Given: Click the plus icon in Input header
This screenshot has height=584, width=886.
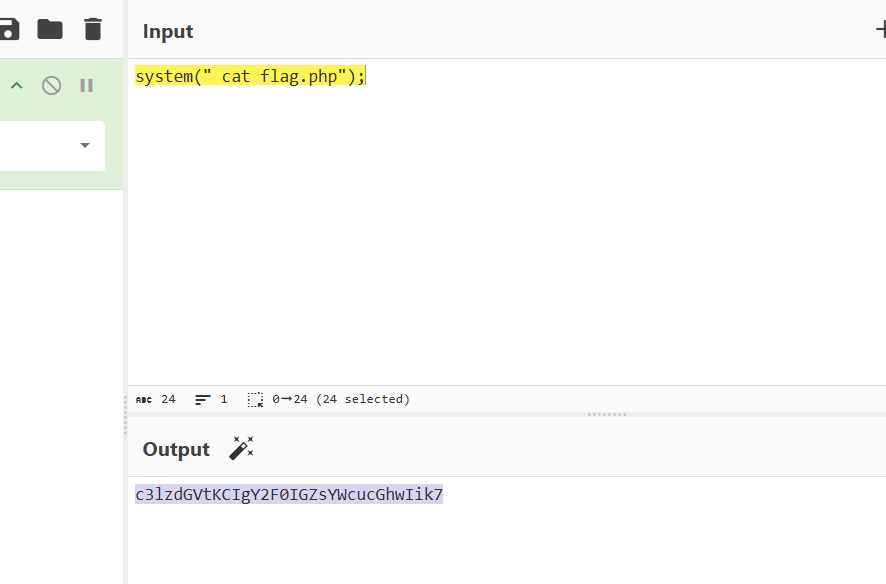Looking at the screenshot, I should [880, 30].
